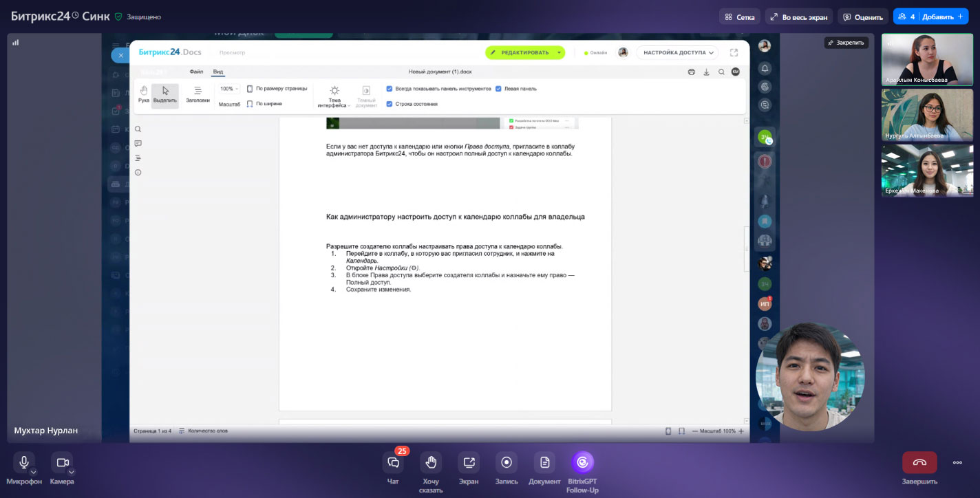End the call with Завершить button
The height and width of the screenshot is (498, 980).
pyautogui.click(x=919, y=462)
